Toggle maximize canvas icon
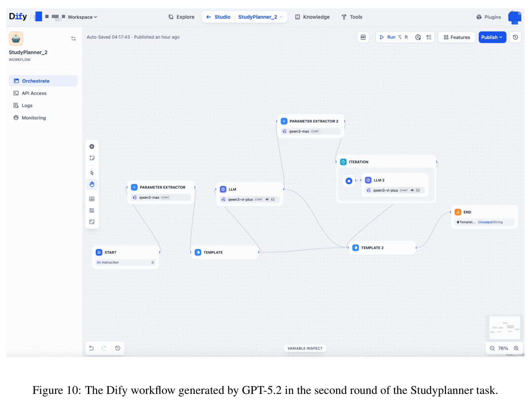Screen dimensions: 532x403 [92, 222]
